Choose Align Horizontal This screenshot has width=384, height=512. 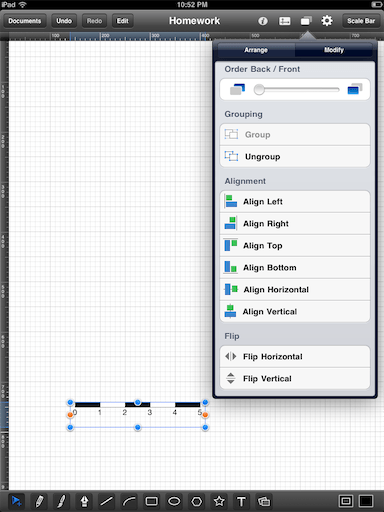pos(295,290)
